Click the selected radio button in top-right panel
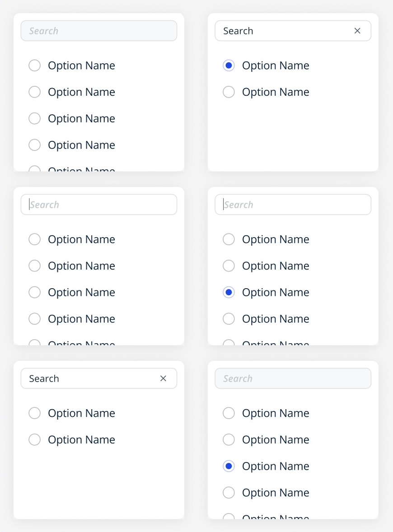 [229, 65]
